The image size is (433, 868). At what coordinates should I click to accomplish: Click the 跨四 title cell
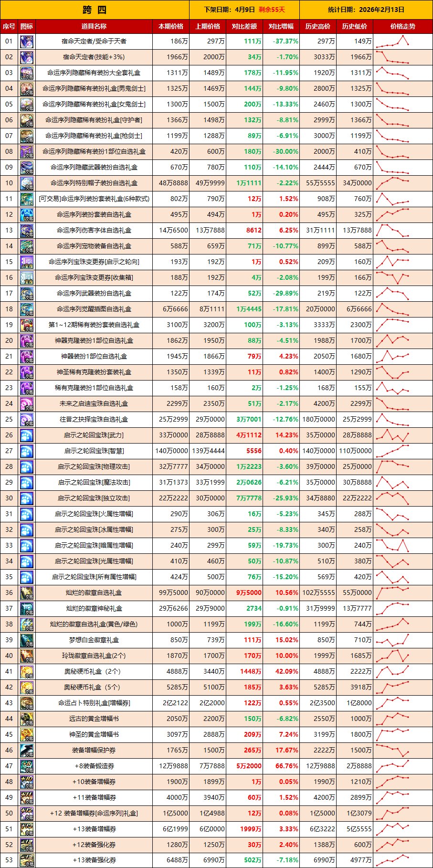(x=95, y=10)
